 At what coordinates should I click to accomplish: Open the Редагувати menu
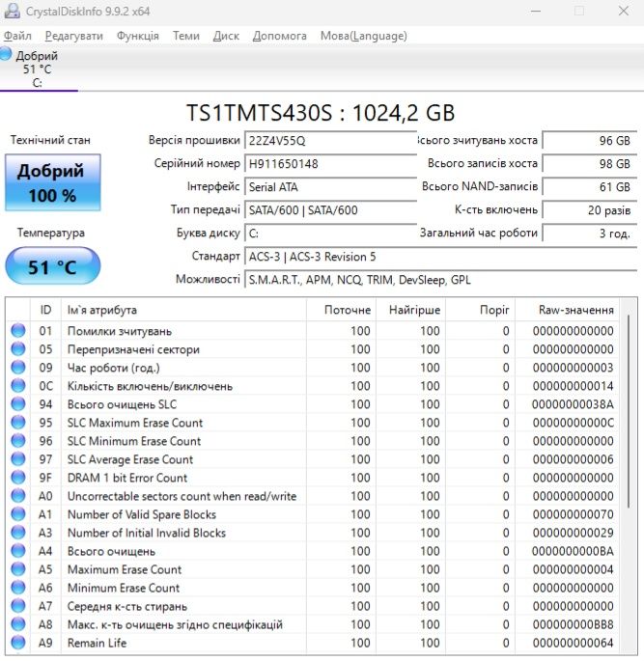(x=73, y=36)
